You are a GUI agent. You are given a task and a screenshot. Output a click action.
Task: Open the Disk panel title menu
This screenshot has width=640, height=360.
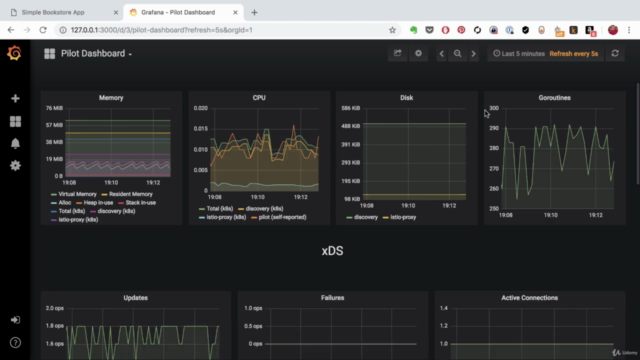tap(407, 98)
